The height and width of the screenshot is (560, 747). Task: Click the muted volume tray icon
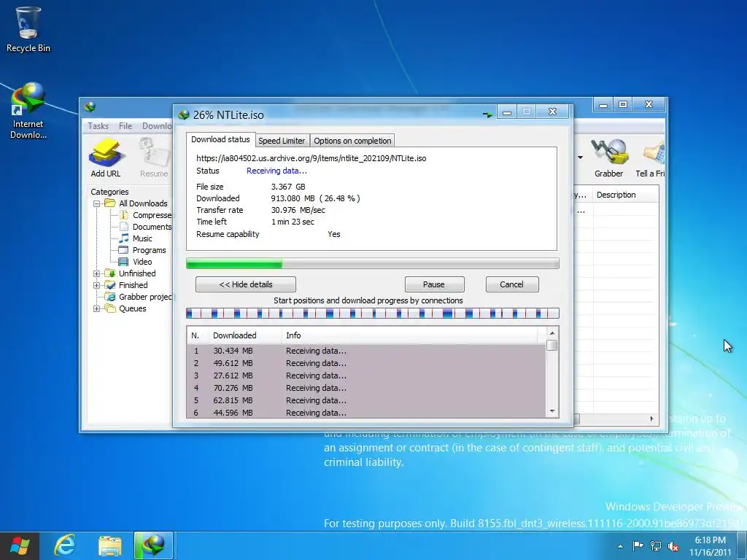coord(673,545)
